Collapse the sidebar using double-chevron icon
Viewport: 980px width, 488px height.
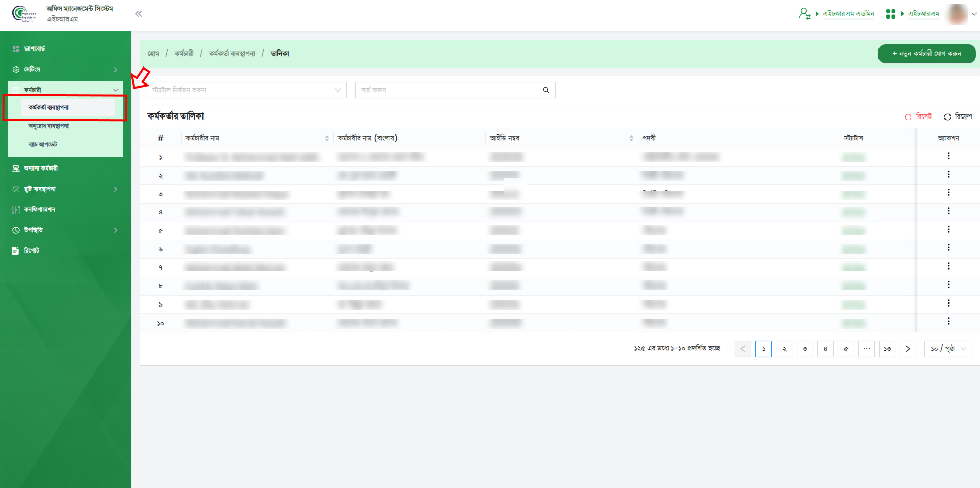(x=138, y=14)
